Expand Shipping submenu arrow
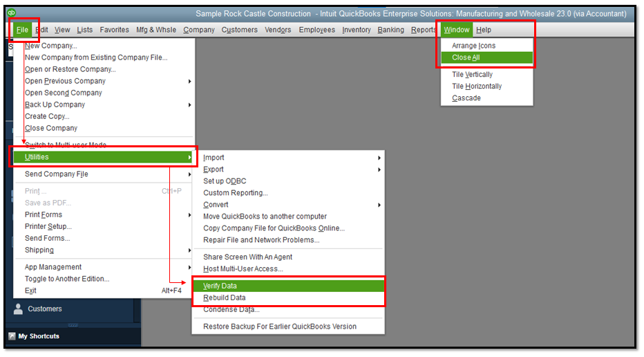Viewport: 644px width, 357px height. (x=189, y=250)
